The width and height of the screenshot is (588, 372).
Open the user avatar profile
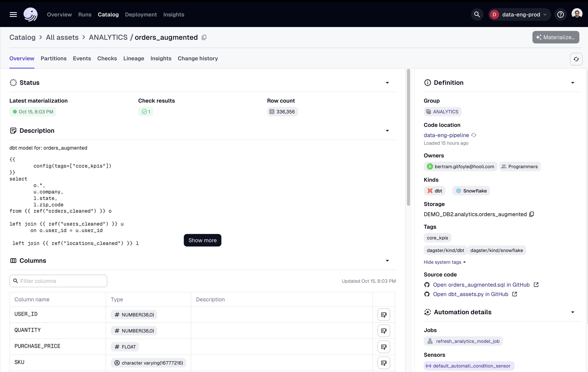pos(577,14)
